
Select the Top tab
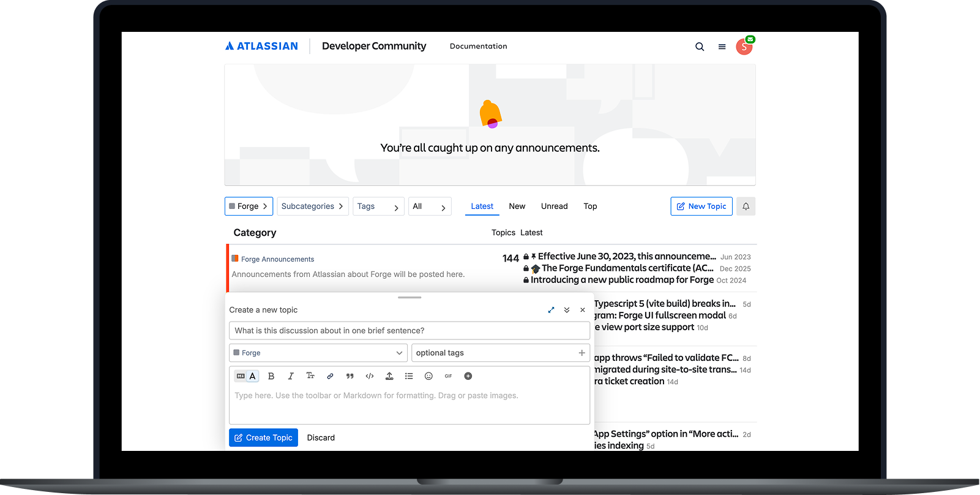[590, 206]
